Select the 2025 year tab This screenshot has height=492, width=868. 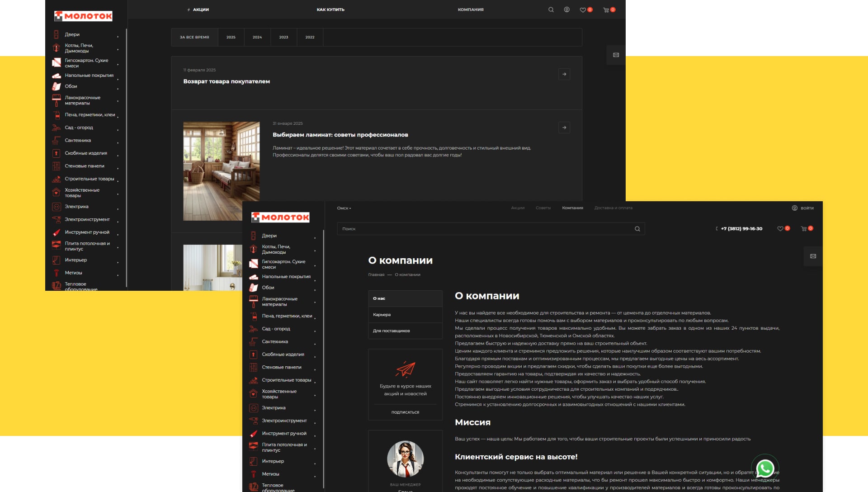click(231, 37)
